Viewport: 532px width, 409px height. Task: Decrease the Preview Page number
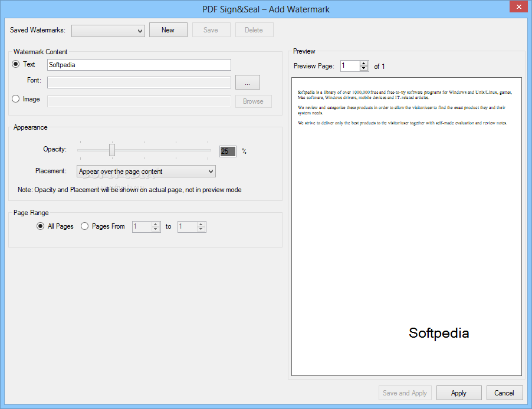pyautogui.click(x=364, y=68)
